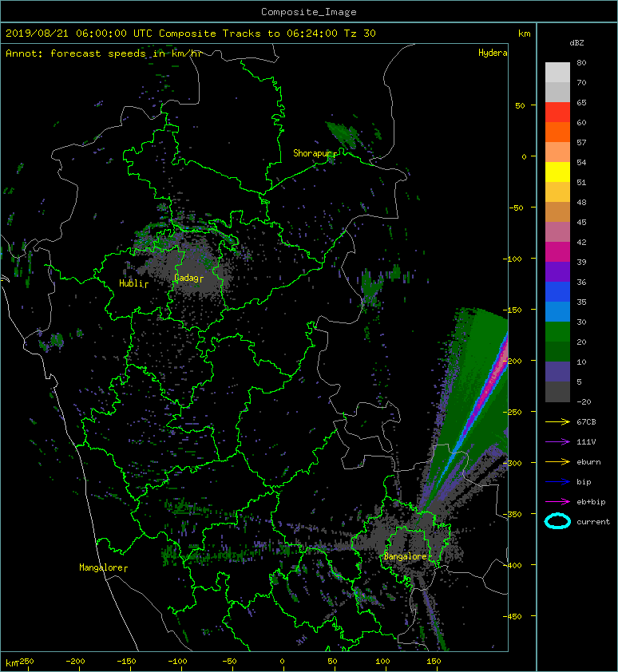Click the '-200' label on the horizontal axis
The width and height of the screenshot is (618, 672).
pos(75,662)
